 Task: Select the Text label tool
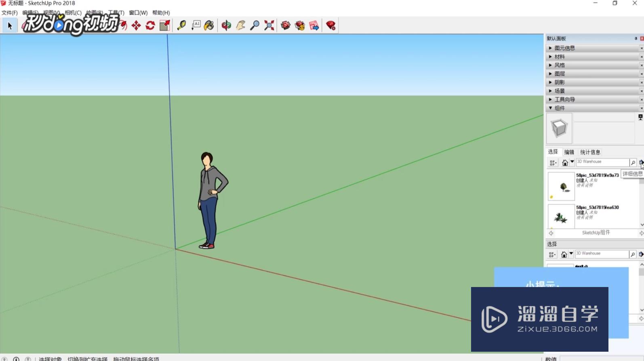196,26
